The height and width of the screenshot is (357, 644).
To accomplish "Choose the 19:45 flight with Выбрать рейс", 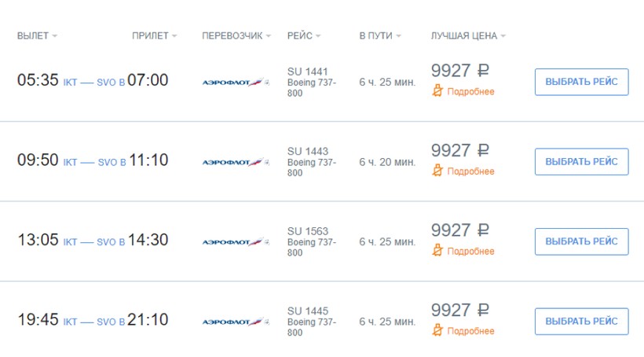I will coord(581,322).
